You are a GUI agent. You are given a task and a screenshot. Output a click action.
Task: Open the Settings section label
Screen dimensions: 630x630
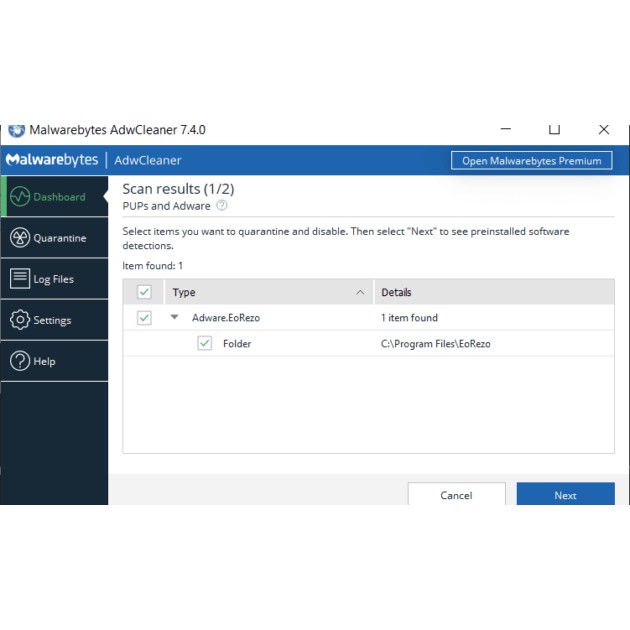pyautogui.click(x=52, y=320)
